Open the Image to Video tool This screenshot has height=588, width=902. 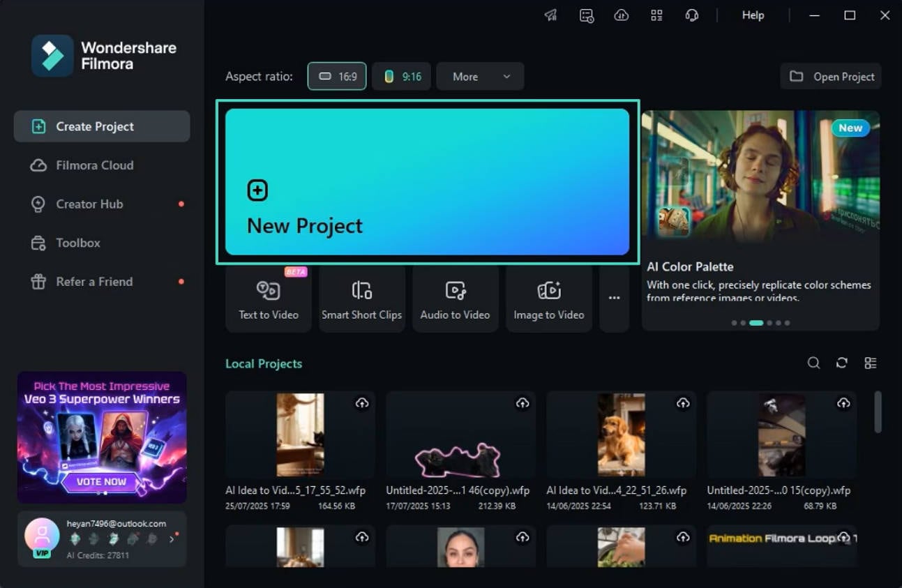(549, 299)
